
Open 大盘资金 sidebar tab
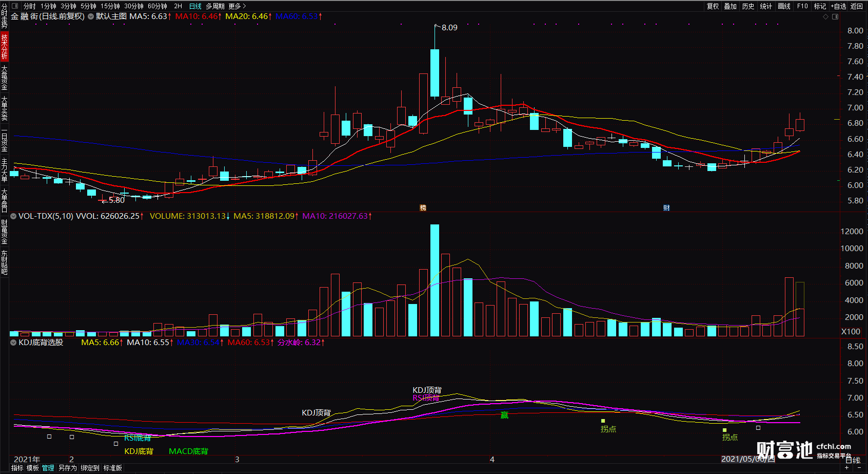click(4, 78)
